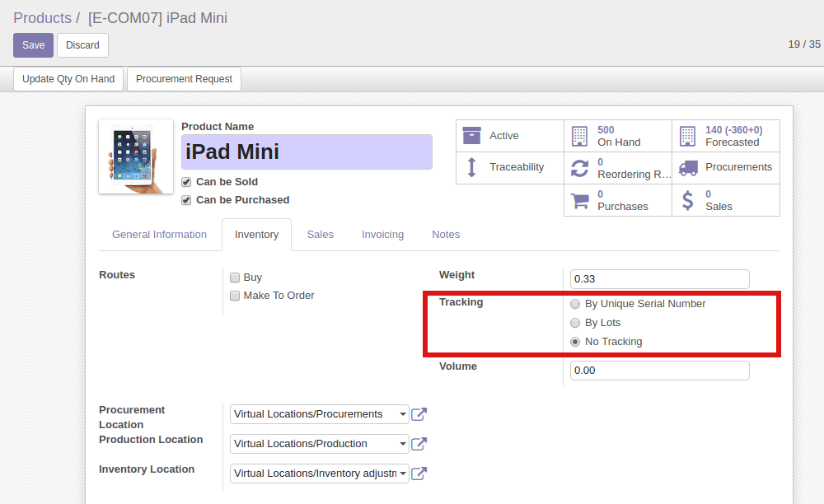Go to Products breadcrumb link

(42, 18)
